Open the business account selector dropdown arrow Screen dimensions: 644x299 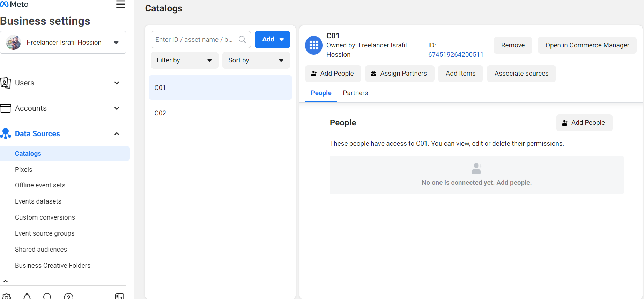116,43
